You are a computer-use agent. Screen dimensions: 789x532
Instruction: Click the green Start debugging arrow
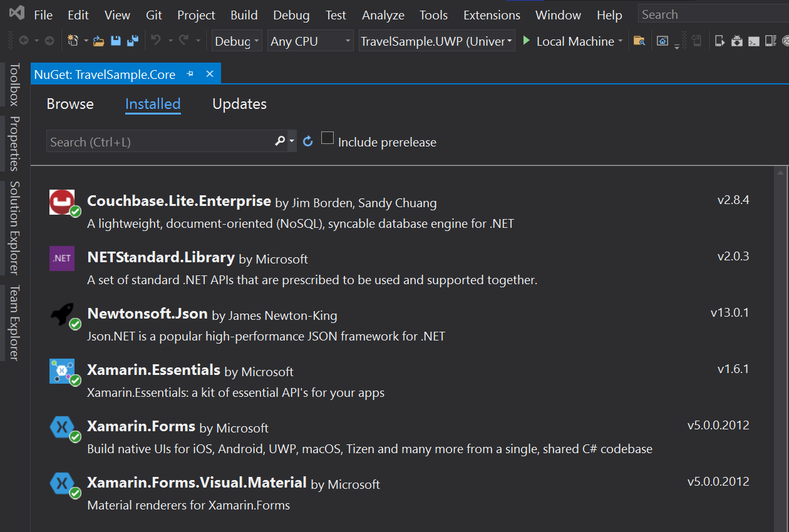click(527, 41)
